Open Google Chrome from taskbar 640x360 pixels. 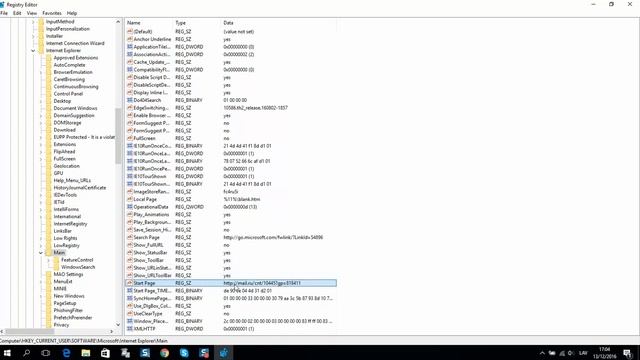[x=164, y=353]
